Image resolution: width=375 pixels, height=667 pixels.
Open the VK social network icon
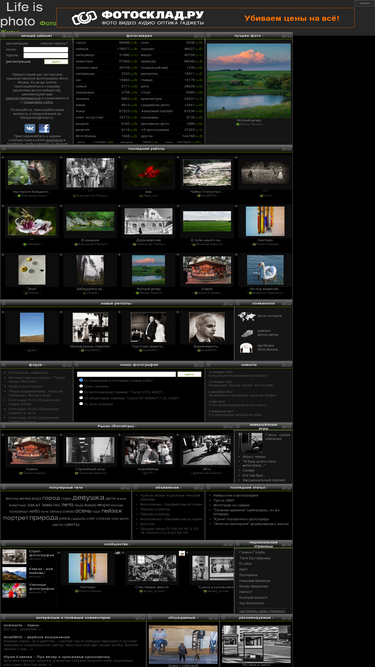(30, 128)
